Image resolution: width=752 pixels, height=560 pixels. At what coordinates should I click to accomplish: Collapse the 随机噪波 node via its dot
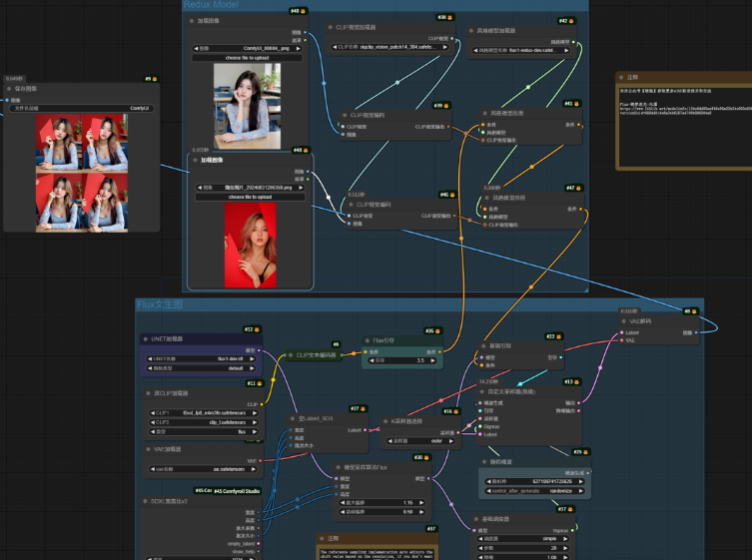tap(484, 462)
